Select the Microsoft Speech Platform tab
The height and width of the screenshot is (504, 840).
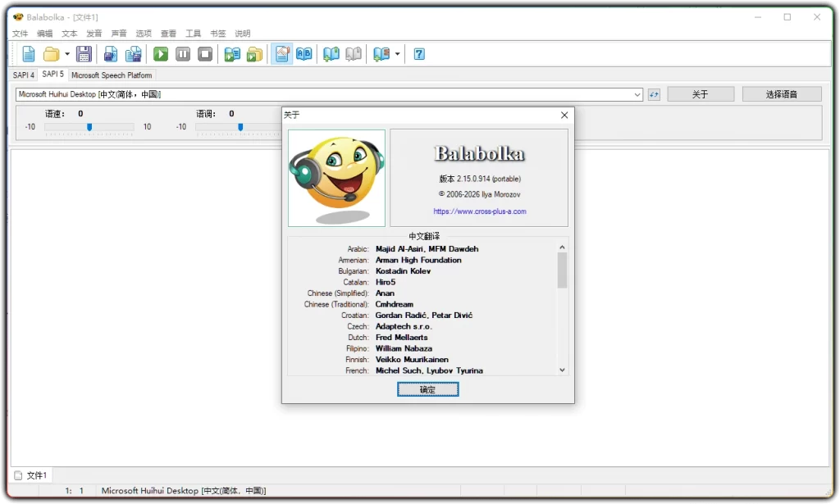coord(112,74)
